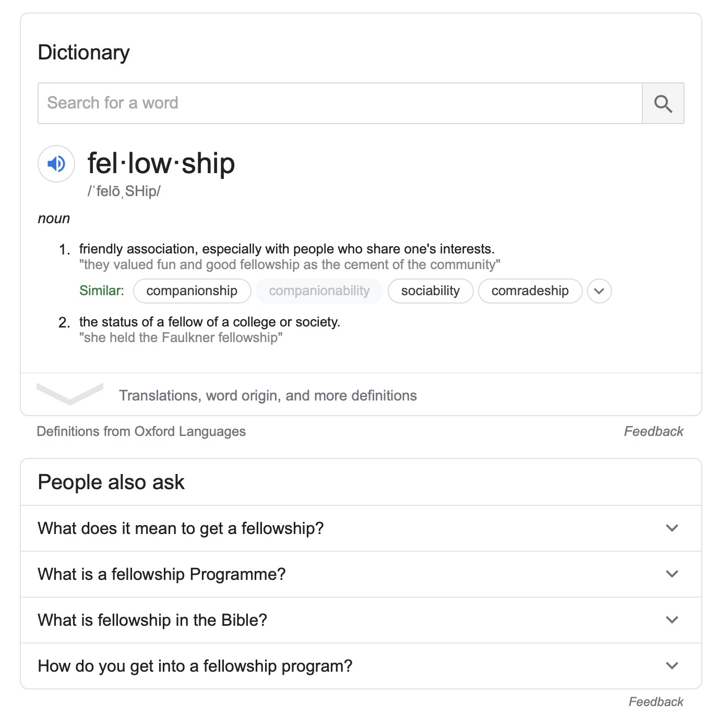Image resolution: width=718 pixels, height=728 pixels.
Task: Click Feedback link below People also ask
Action: 655,702
